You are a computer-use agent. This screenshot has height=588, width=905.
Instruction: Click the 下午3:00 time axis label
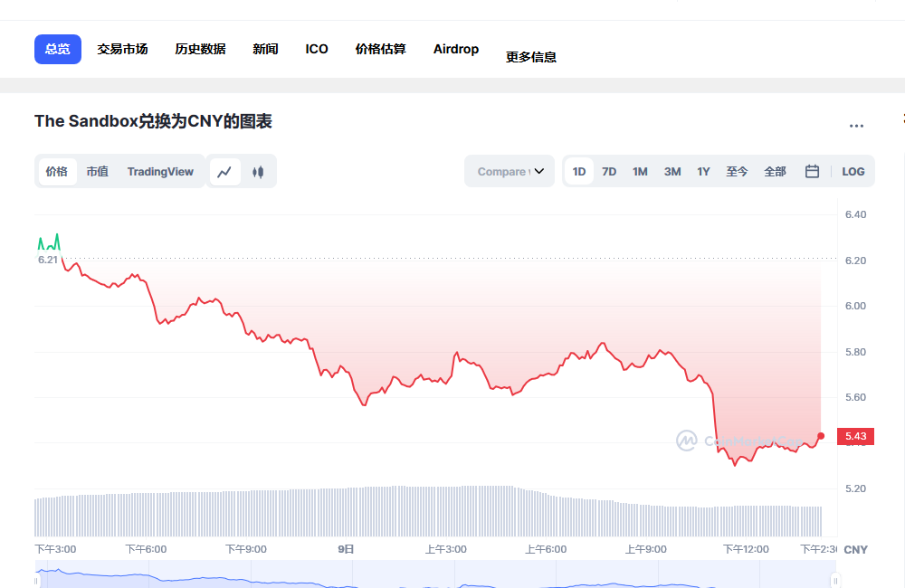pyautogui.click(x=55, y=549)
